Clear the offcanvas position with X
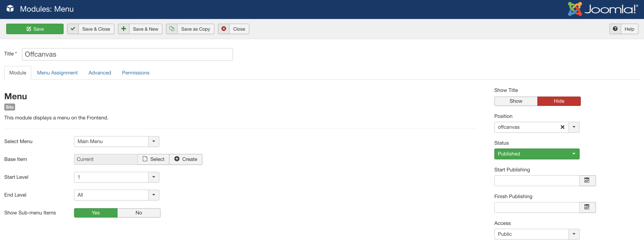 (x=562, y=127)
